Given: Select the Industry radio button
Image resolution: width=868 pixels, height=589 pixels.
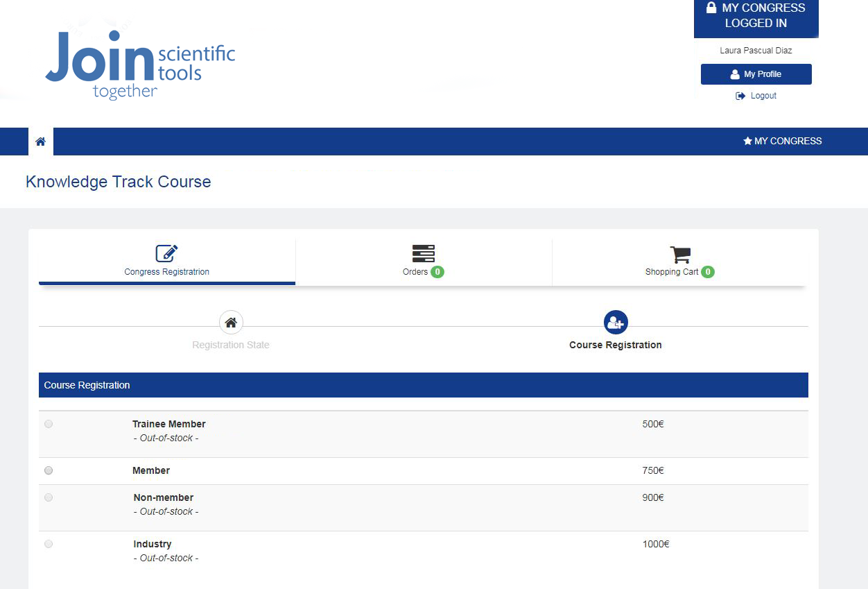Looking at the screenshot, I should [49, 544].
